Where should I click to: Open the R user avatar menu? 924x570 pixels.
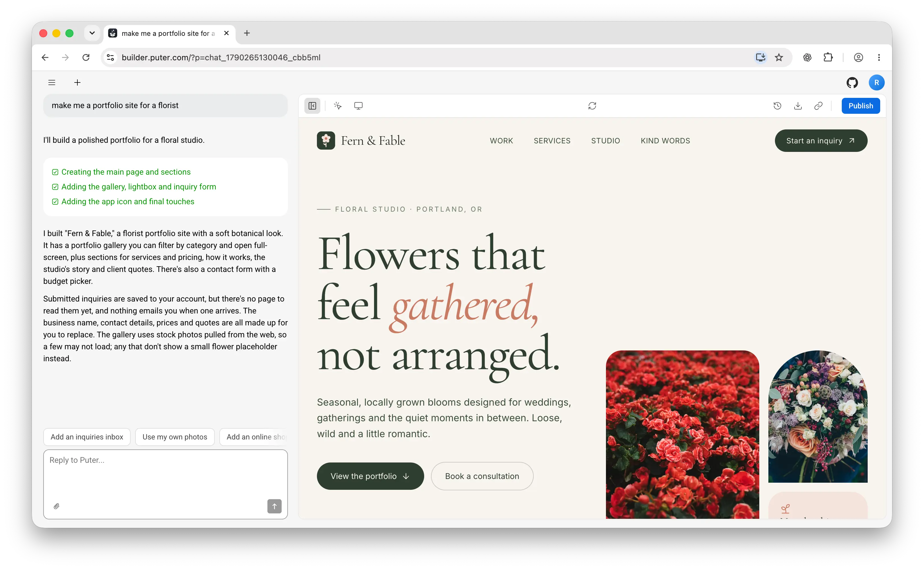click(876, 82)
